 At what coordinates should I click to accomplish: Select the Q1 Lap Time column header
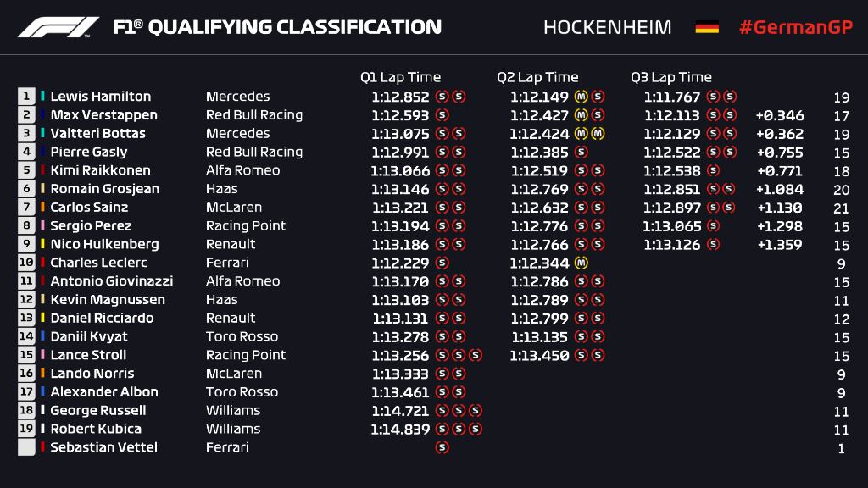(x=400, y=77)
